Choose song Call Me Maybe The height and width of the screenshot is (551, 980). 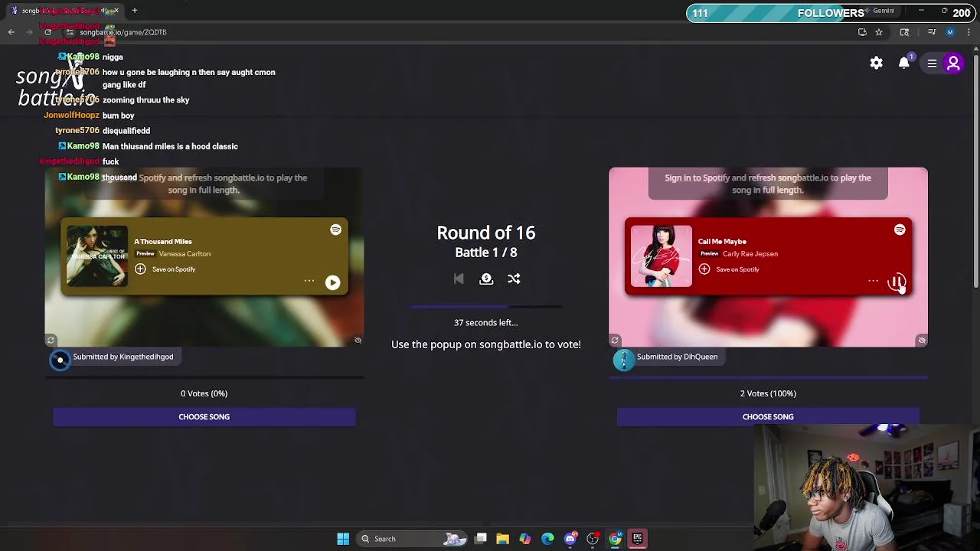click(768, 417)
